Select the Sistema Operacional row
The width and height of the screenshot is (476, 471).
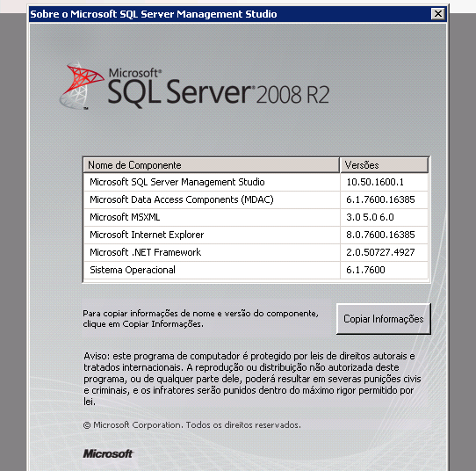pyautogui.click(x=256, y=270)
